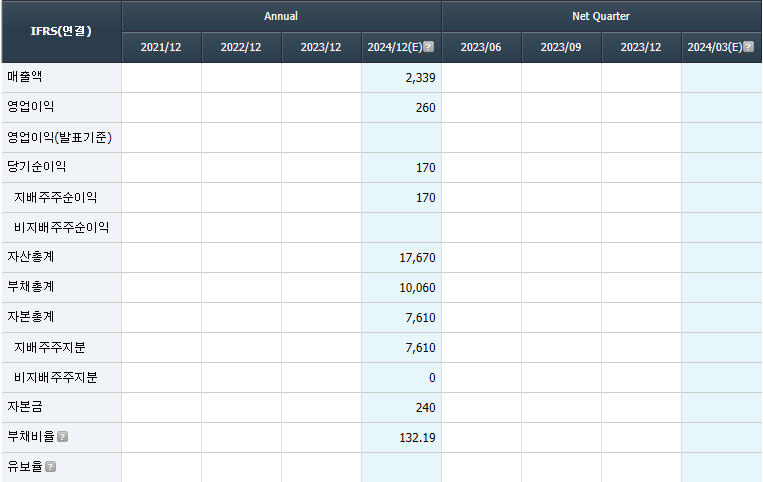Image resolution: width=763 pixels, height=482 pixels.
Task: Select the 지배주주순이익 row label
Action: coord(56,198)
